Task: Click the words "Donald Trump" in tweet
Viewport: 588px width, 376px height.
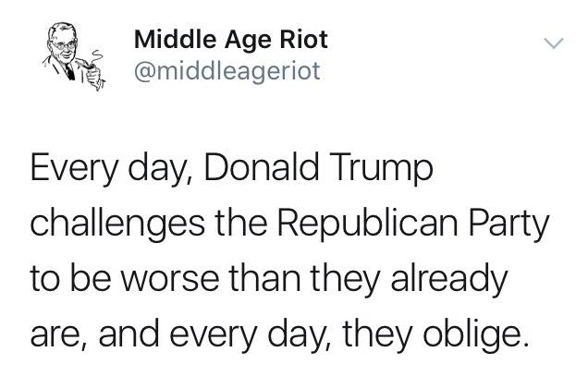Action: pyautogui.click(x=318, y=167)
